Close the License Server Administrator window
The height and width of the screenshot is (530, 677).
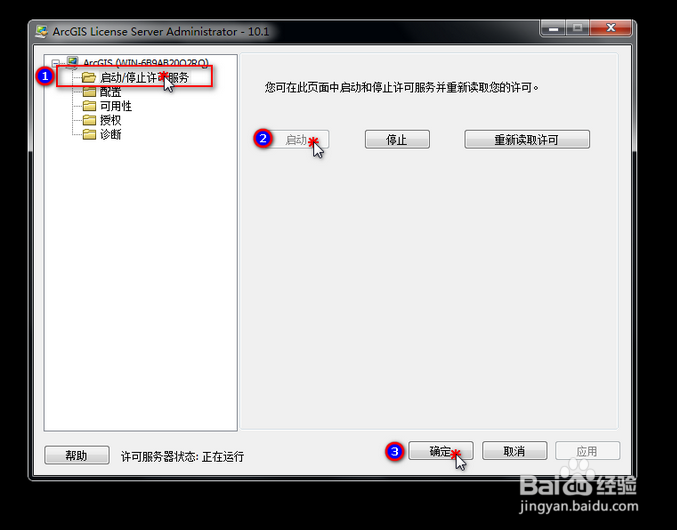(611, 28)
